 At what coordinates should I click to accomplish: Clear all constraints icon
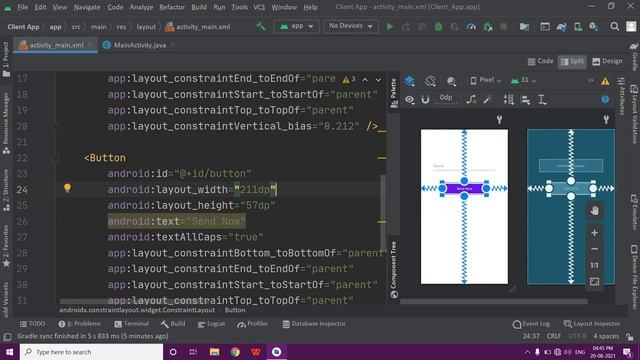(x=471, y=100)
